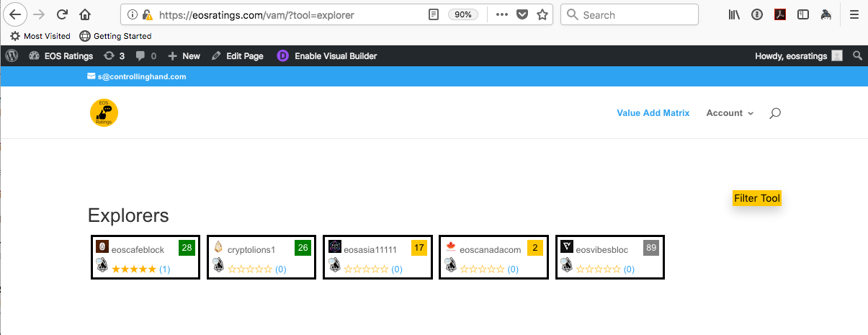This screenshot has height=335, width=868.
Task: Click eosasia11111 yellow 17 rank badge
Action: (x=419, y=248)
